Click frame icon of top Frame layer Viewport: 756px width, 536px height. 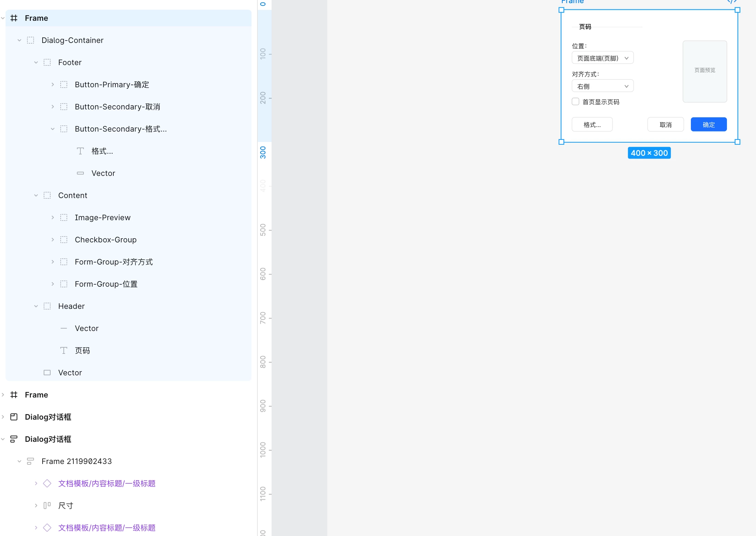pyautogui.click(x=14, y=18)
